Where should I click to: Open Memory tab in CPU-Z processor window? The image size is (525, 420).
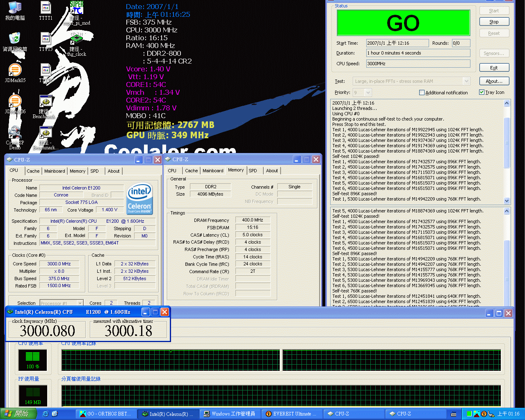pyautogui.click(x=78, y=171)
